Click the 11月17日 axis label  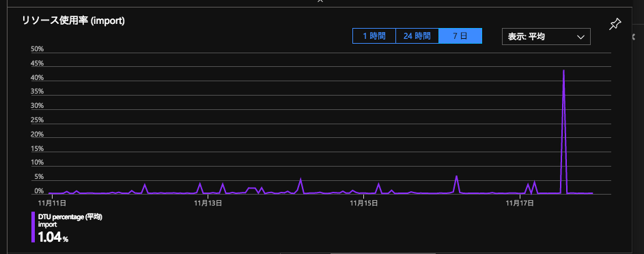520,202
